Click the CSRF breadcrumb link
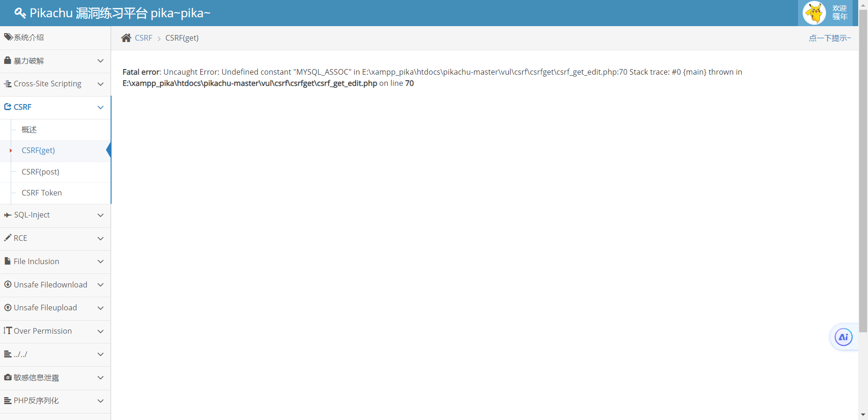 click(x=143, y=38)
